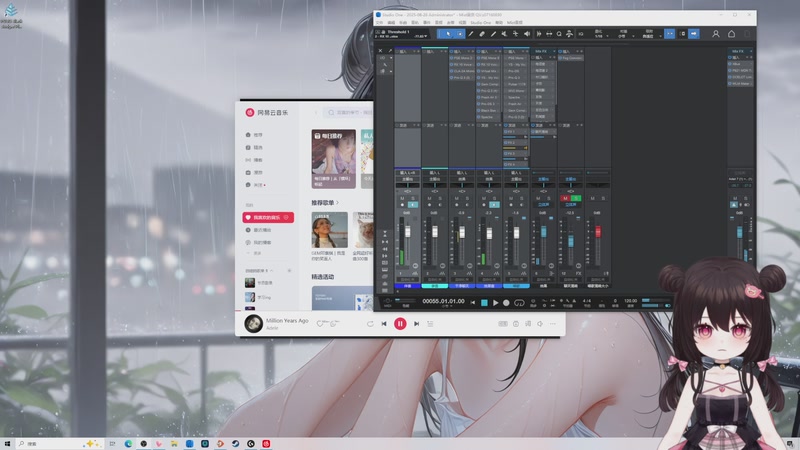Viewport: 800px width, 450px height.
Task: Select liked music item in NetEase sidebar
Action: (268, 217)
